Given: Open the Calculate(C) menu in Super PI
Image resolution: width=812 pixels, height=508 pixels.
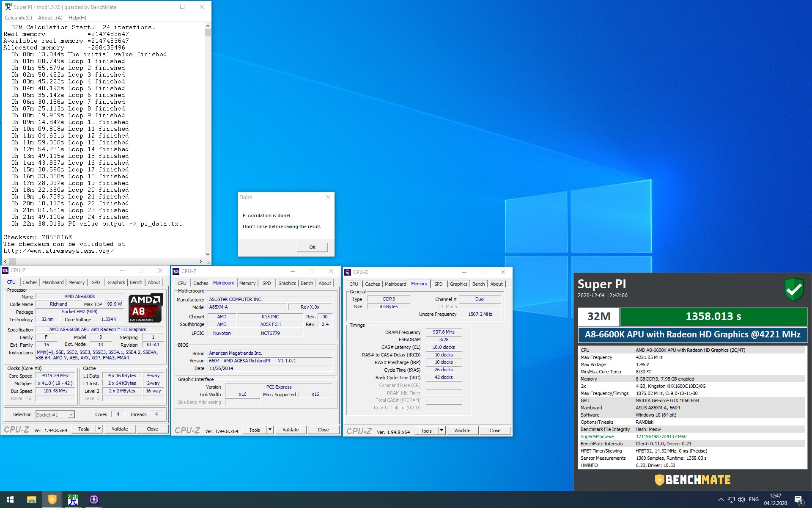Looking at the screenshot, I should pyautogui.click(x=18, y=18).
